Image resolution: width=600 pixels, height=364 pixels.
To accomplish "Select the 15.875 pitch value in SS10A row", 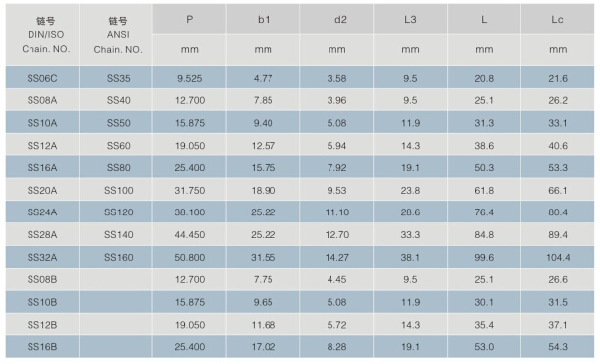I will coord(190,123).
